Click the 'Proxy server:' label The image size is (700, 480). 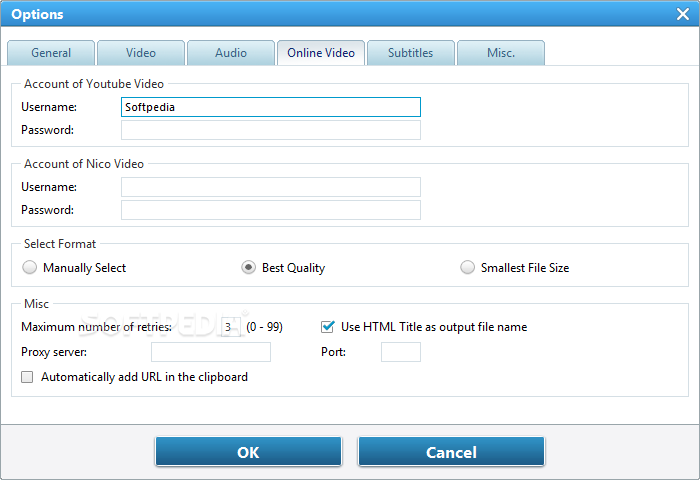(54, 352)
